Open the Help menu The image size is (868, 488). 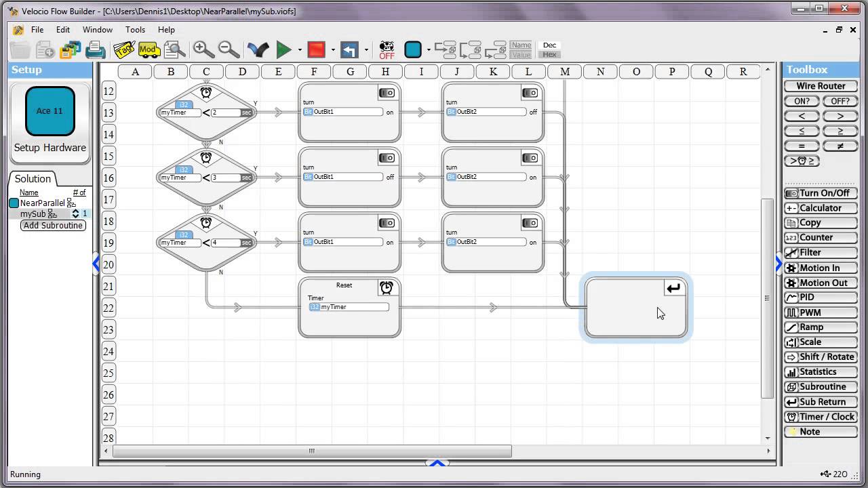166,30
